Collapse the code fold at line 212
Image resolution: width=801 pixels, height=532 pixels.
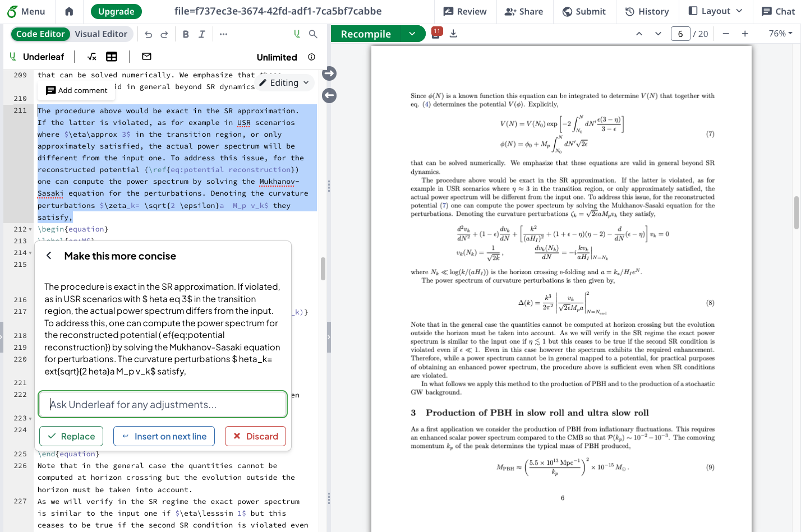coord(30,229)
